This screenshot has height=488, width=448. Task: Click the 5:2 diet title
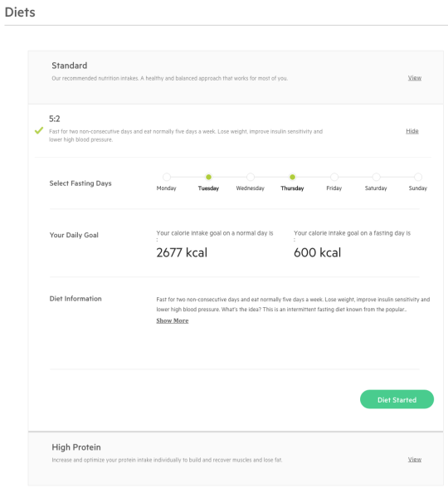55,119
